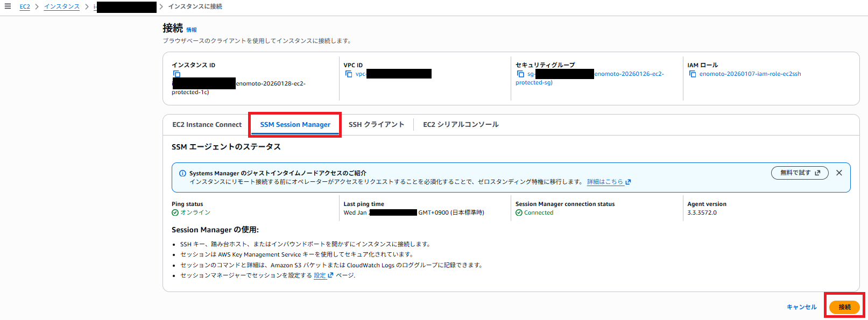Switch to the EC2 Instance Connect tab

click(x=207, y=125)
